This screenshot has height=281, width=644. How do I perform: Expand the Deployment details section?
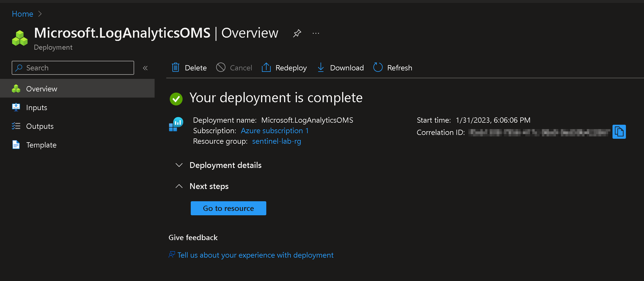tap(179, 165)
